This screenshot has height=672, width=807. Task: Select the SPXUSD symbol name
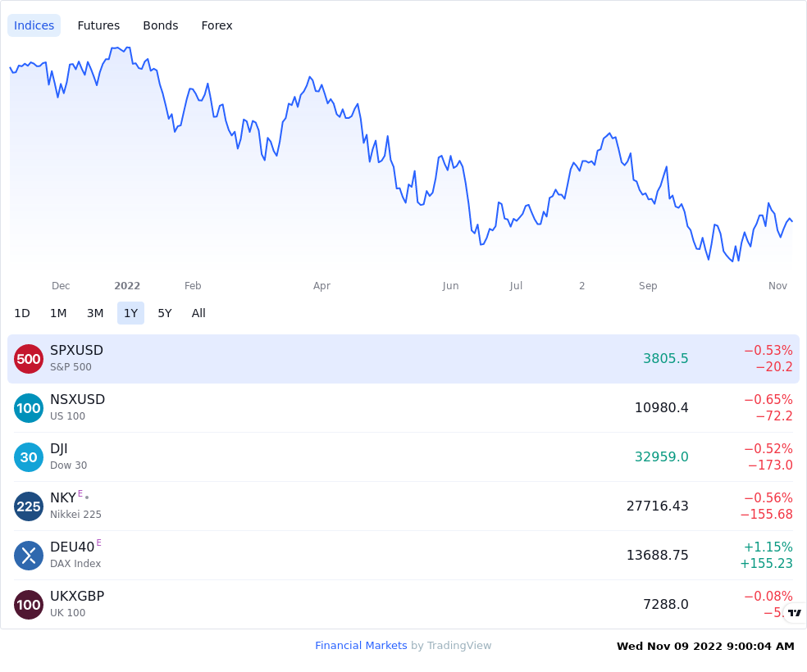77,350
